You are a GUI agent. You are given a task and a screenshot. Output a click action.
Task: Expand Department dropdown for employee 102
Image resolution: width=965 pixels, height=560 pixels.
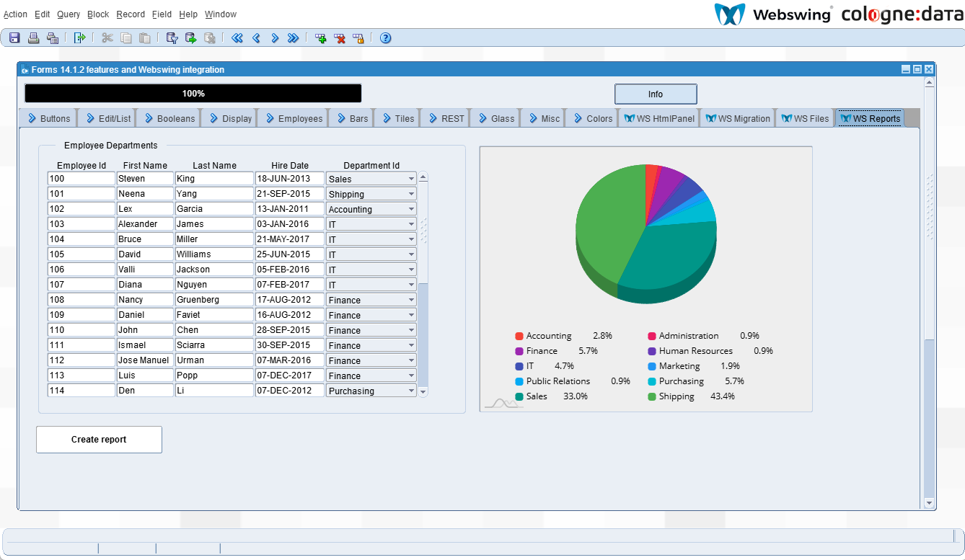[411, 209]
